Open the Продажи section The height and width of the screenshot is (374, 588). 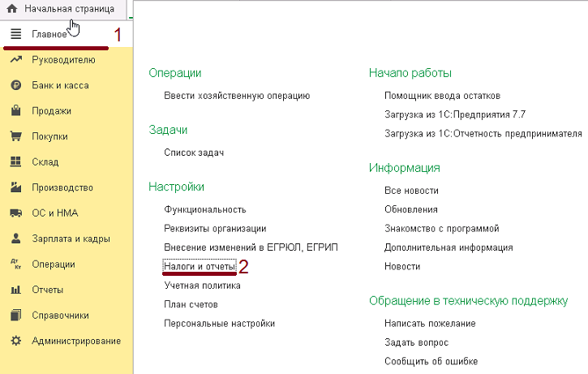click(x=51, y=111)
